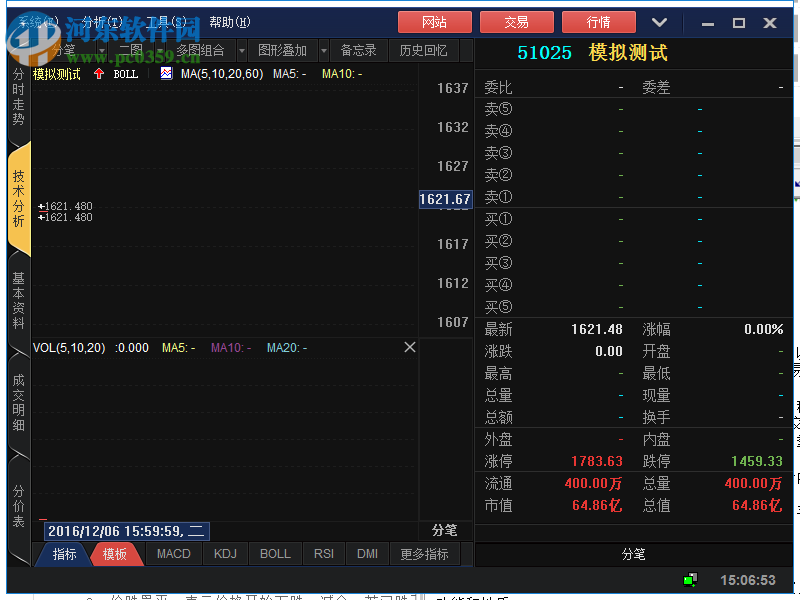Screen dimensions: 800x600
Task: Click the yellow highlighted price 1621.67 on axis
Action: tap(445, 199)
